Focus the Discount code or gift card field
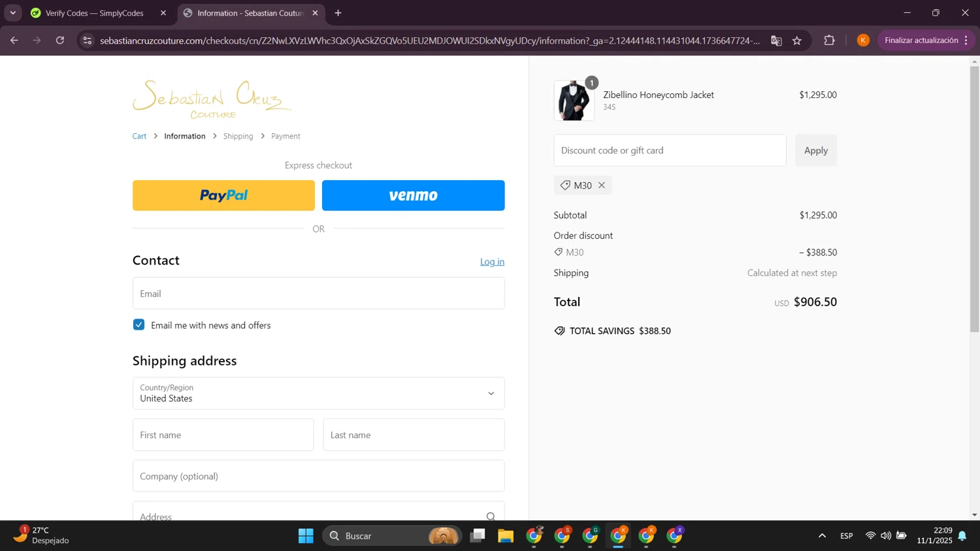 coord(670,150)
